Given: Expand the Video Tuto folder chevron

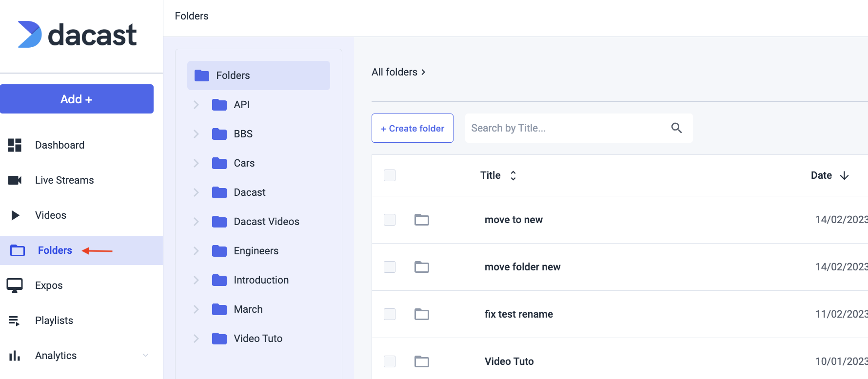Looking at the screenshot, I should [196, 339].
